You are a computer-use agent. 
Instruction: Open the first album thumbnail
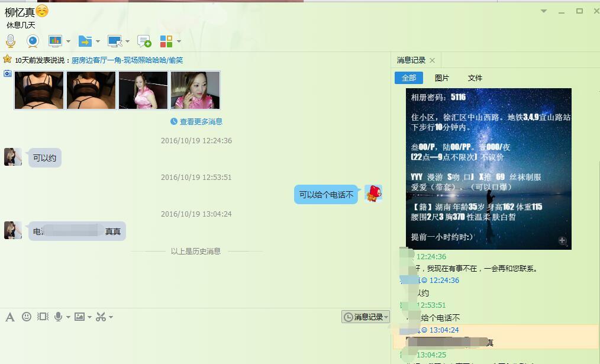click(39, 91)
